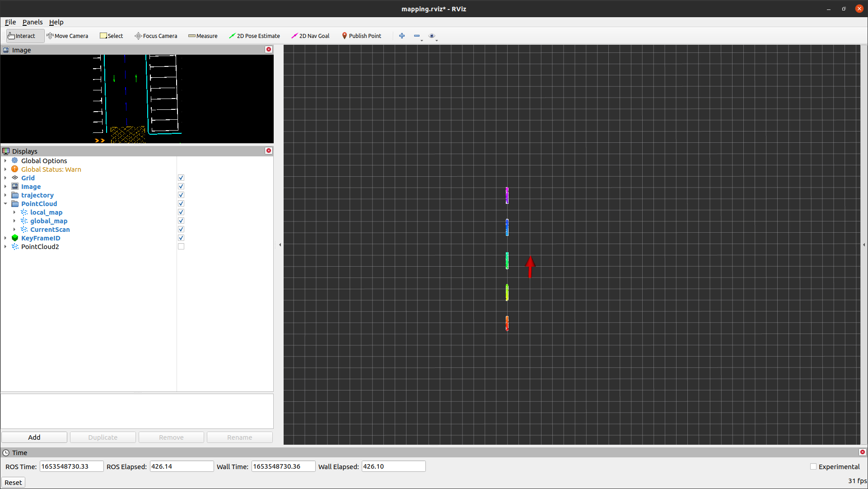The height and width of the screenshot is (489, 868).
Task: Toggle visibility of the Grid display
Action: coord(181,178)
